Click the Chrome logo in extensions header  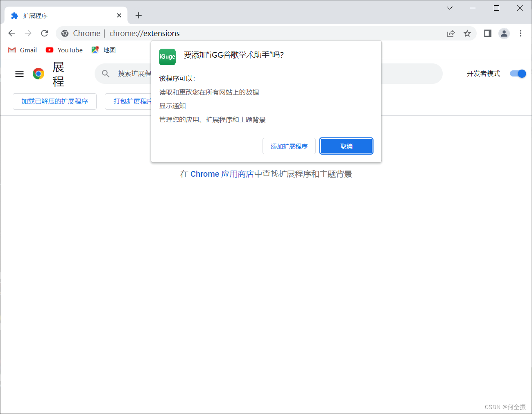click(38, 74)
